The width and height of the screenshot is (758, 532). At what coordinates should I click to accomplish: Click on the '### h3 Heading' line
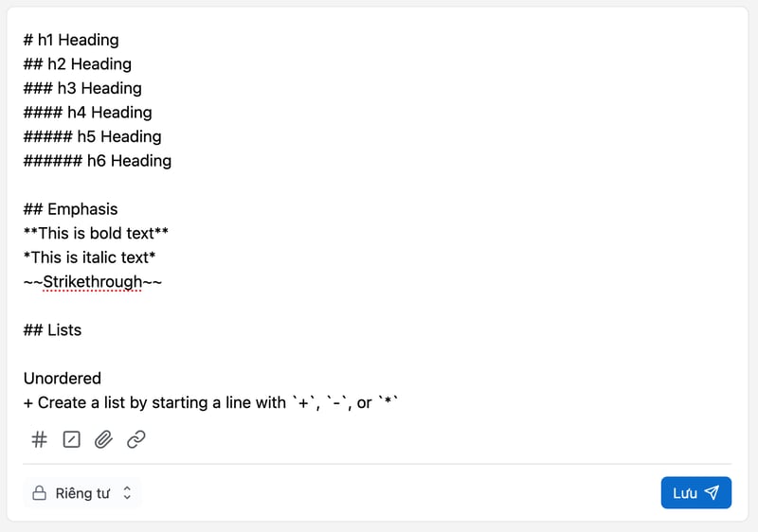(x=83, y=88)
